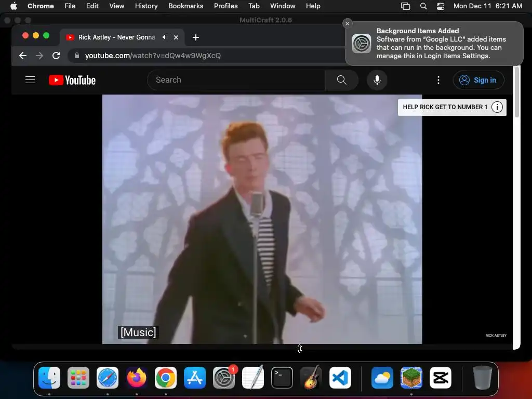This screenshot has width=532, height=399.
Task: Open the History menu
Action: (146, 6)
